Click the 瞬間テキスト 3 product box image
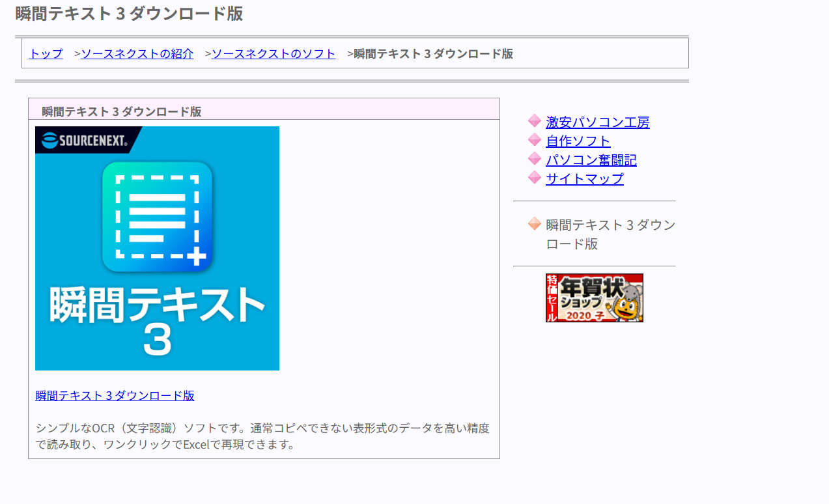This screenshot has width=829, height=504. (x=157, y=248)
